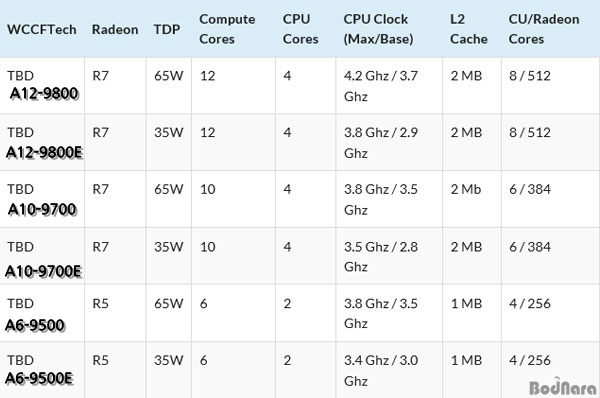Click the A10-9700E model label
This screenshot has width=600, height=398.
pyautogui.click(x=44, y=271)
